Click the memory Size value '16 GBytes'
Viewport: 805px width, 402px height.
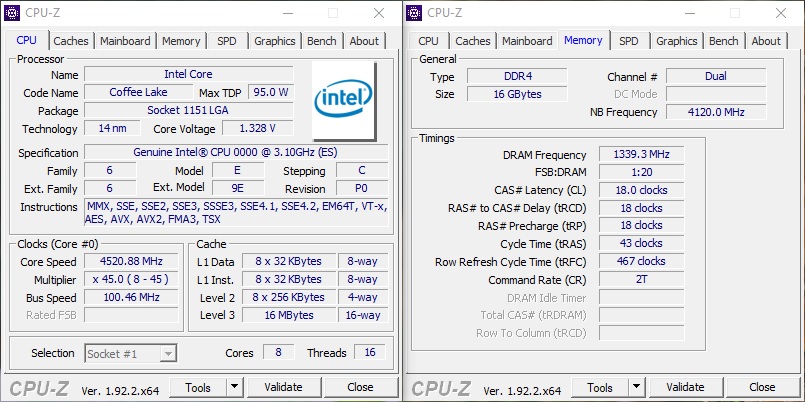518,94
